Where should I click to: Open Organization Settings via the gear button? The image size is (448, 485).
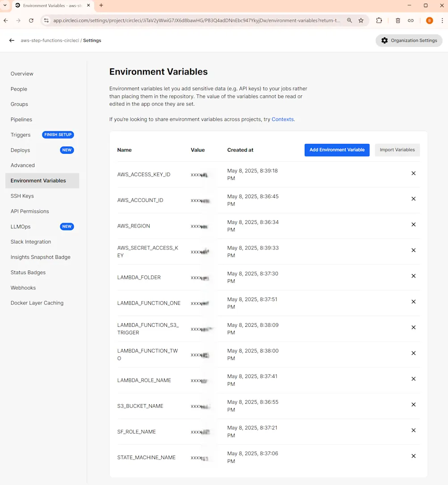409,40
